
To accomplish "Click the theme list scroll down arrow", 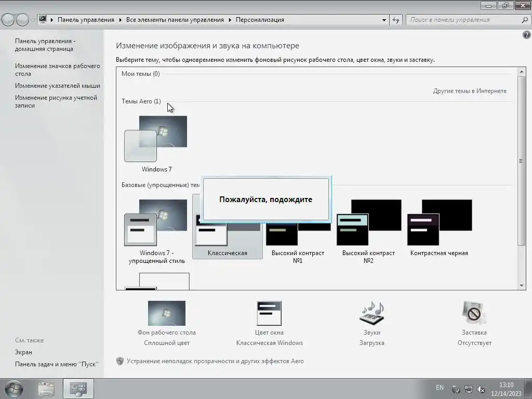I will coord(522,285).
